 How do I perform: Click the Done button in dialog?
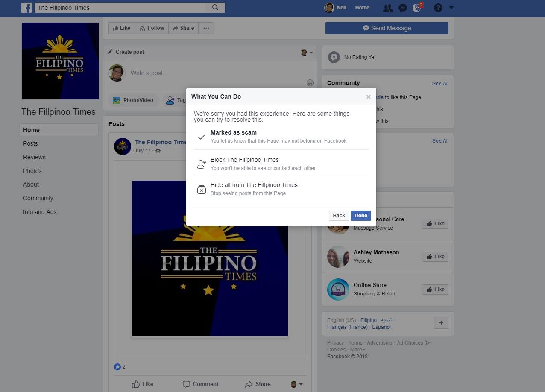click(360, 216)
